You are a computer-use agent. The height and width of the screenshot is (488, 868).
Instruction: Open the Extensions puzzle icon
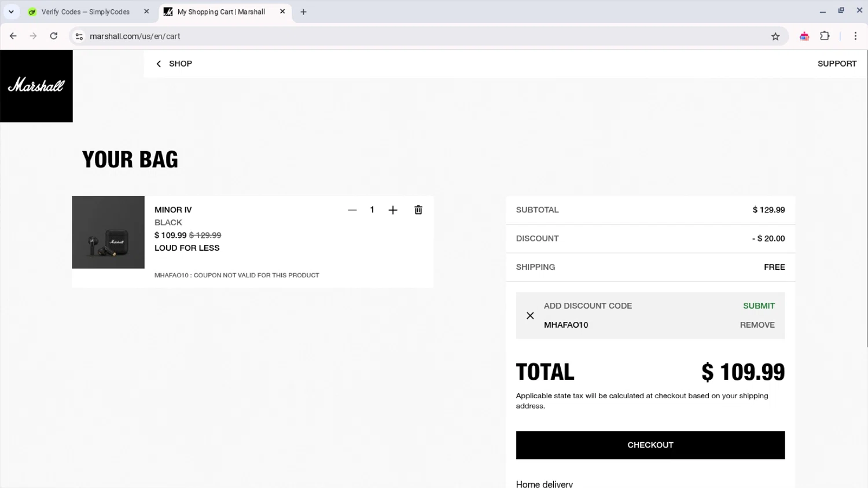click(x=825, y=36)
